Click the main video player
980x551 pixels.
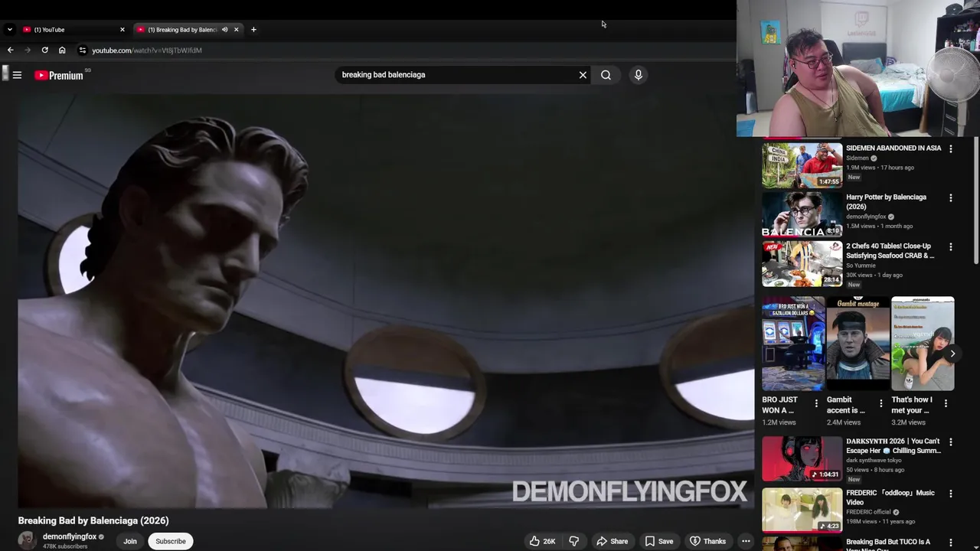pyautogui.click(x=386, y=302)
